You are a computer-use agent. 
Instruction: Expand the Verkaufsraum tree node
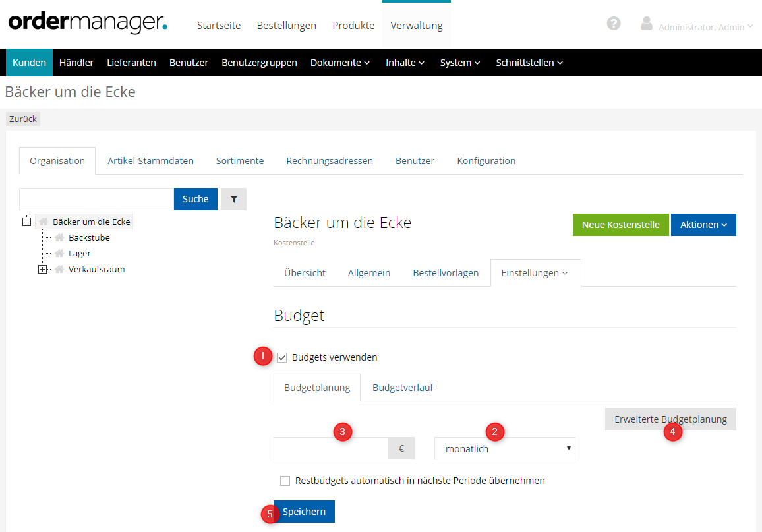43,270
